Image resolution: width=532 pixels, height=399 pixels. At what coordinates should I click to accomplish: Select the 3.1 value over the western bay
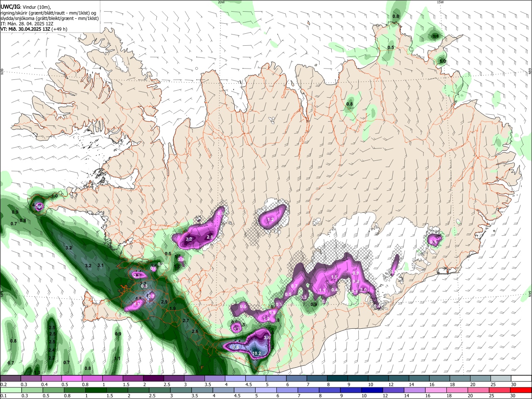100,265
